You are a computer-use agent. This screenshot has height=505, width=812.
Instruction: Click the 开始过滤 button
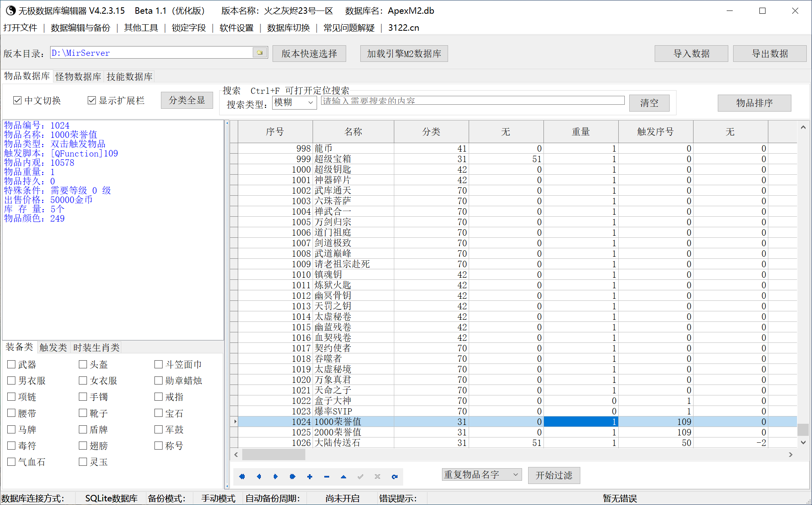tap(554, 475)
